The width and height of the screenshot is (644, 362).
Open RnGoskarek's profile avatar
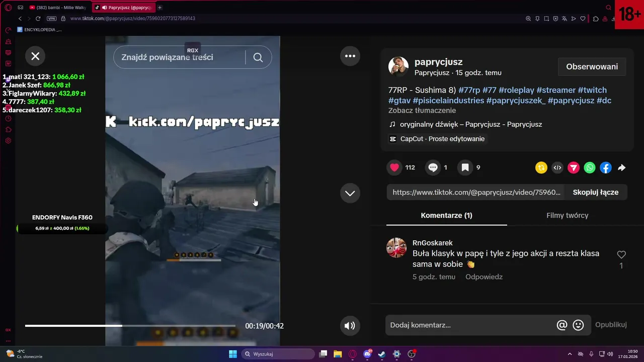pyautogui.click(x=396, y=248)
